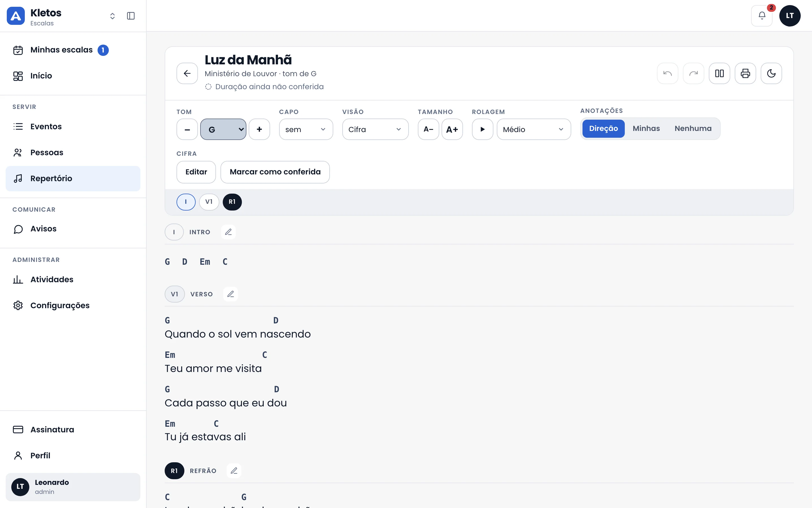812x508 pixels.
Task: Open Minhas escalas
Action: coord(73,50)
